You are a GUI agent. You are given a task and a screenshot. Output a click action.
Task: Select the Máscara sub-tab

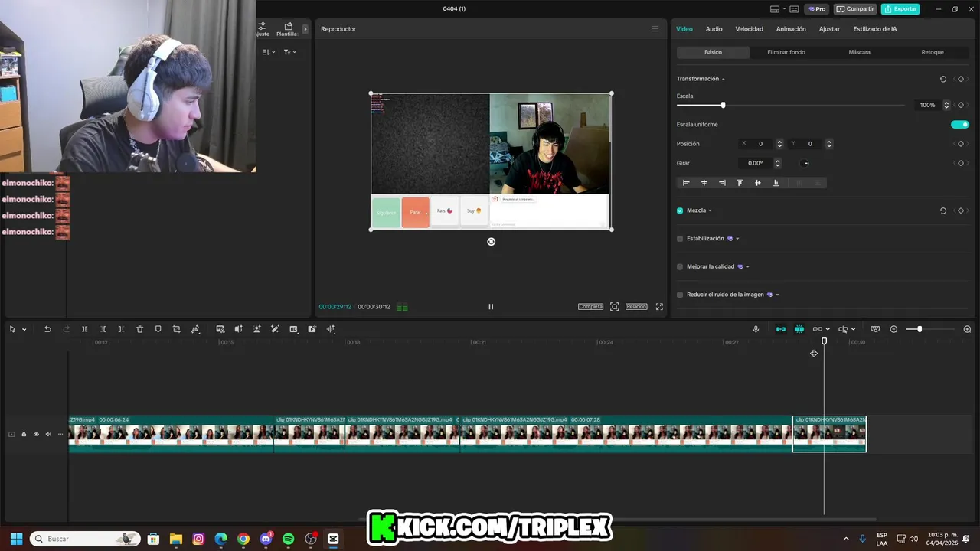point(859,52)
